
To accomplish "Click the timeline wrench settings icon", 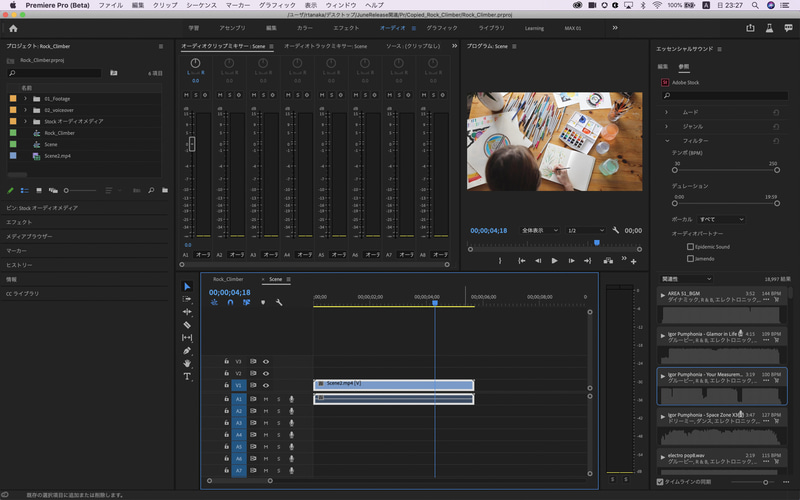I will point(280,303).
